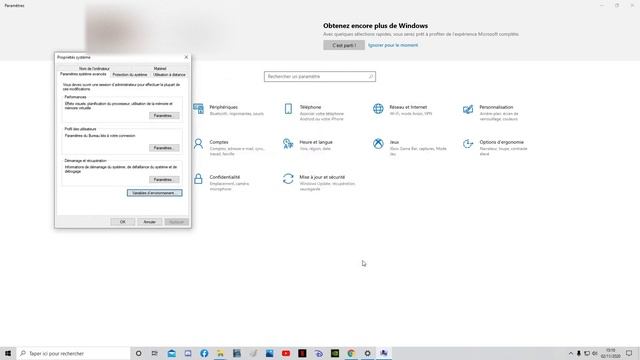Switch to Matériel tab
This screenshot has height=360, width=640.
tap(160, 69)
